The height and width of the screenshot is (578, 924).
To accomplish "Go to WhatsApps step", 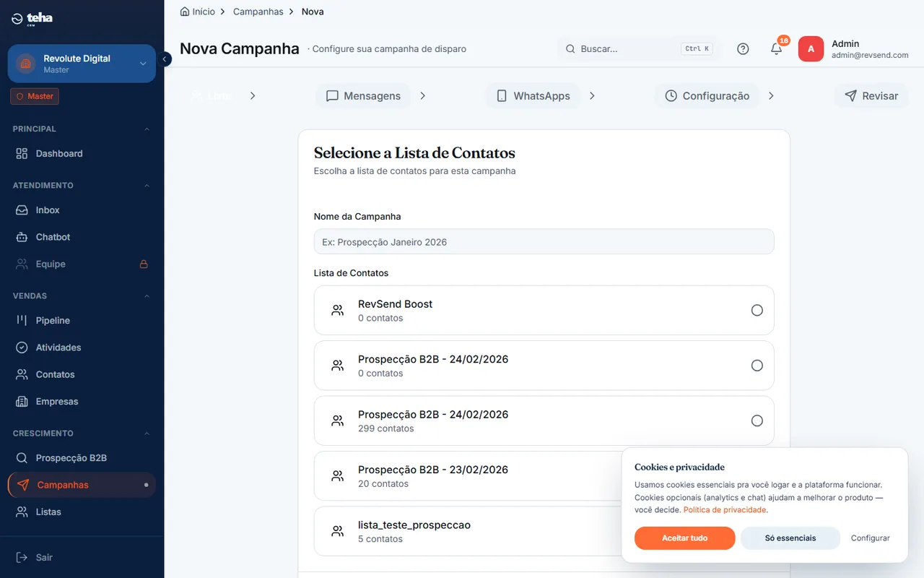I will click(533, 96).
